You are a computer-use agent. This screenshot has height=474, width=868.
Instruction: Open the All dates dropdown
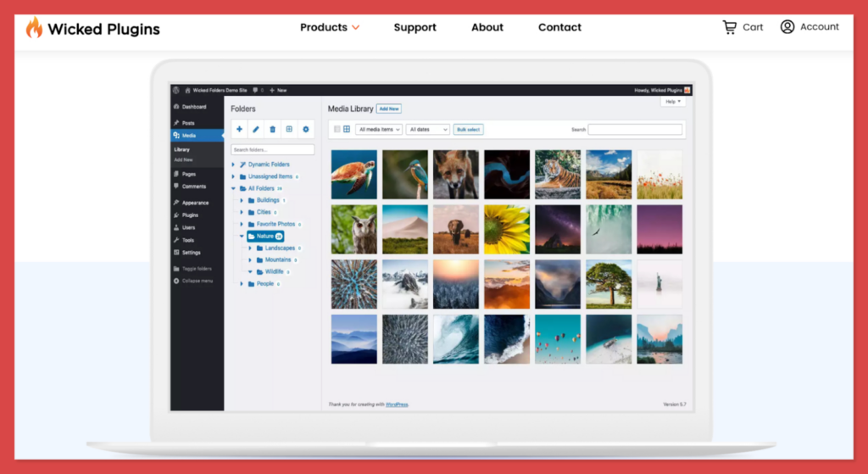[x=427, y=129]
